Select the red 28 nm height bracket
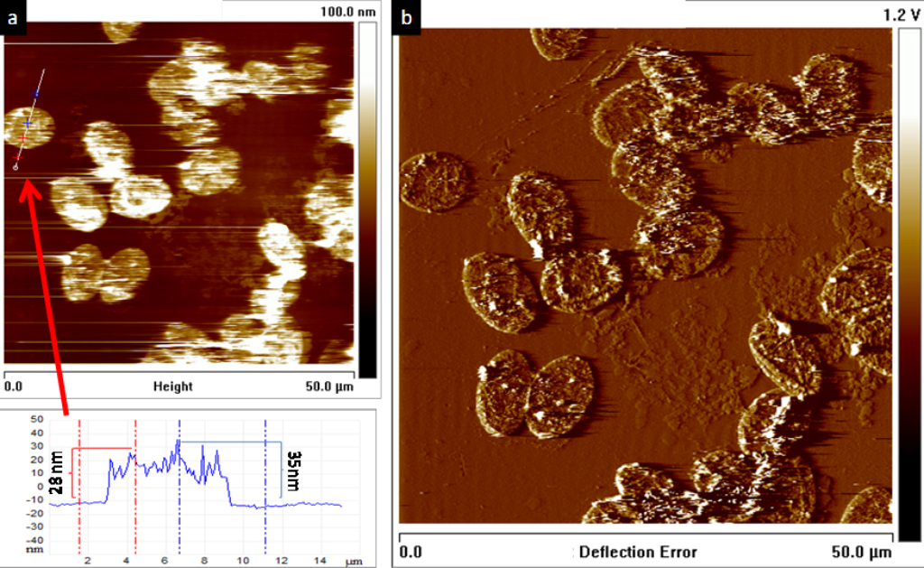This screenshot has height=568, width=924. point(74,470)
